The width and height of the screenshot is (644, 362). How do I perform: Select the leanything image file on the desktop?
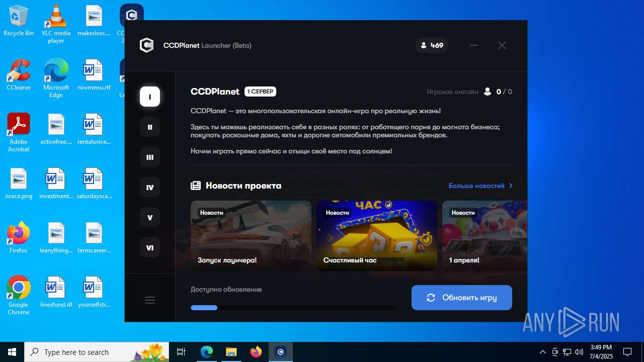click(x=56, y=238)
